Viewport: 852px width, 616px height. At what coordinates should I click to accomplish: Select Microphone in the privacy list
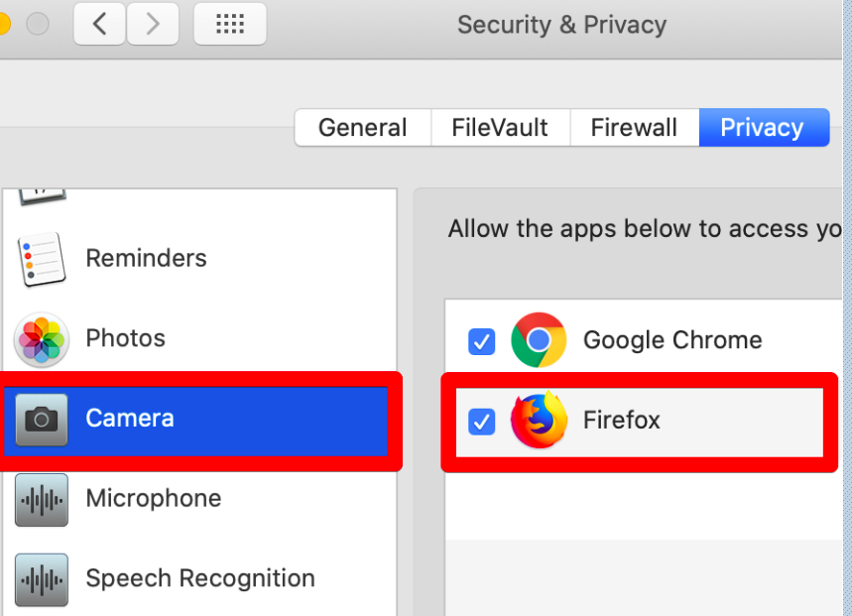coord(154,498)
